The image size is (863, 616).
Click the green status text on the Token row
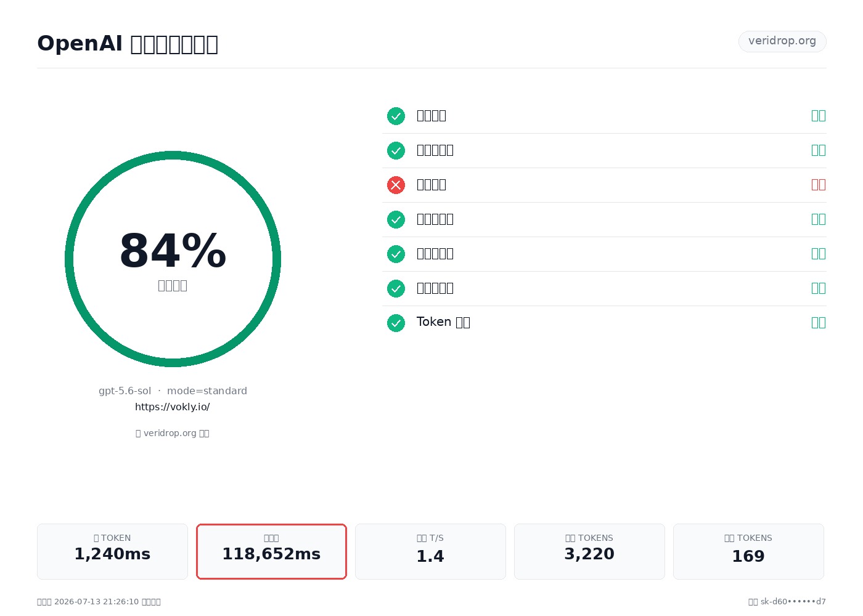pos(819,323)
